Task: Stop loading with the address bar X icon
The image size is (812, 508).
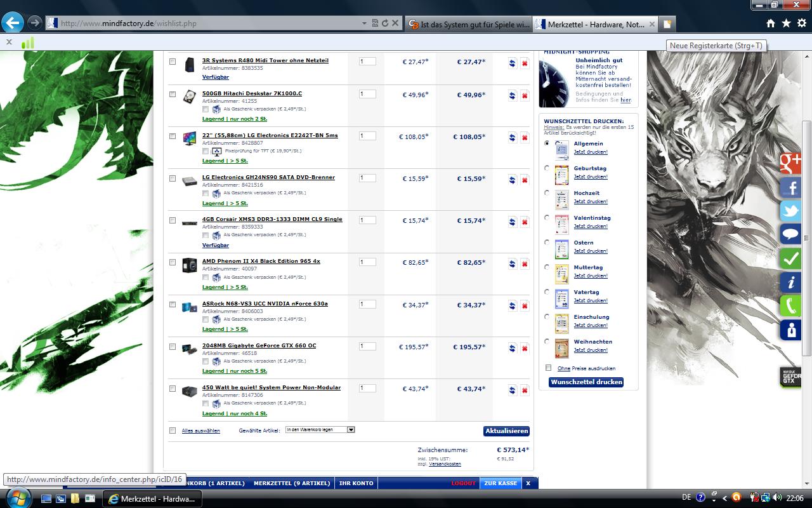Action: [395, 23]
